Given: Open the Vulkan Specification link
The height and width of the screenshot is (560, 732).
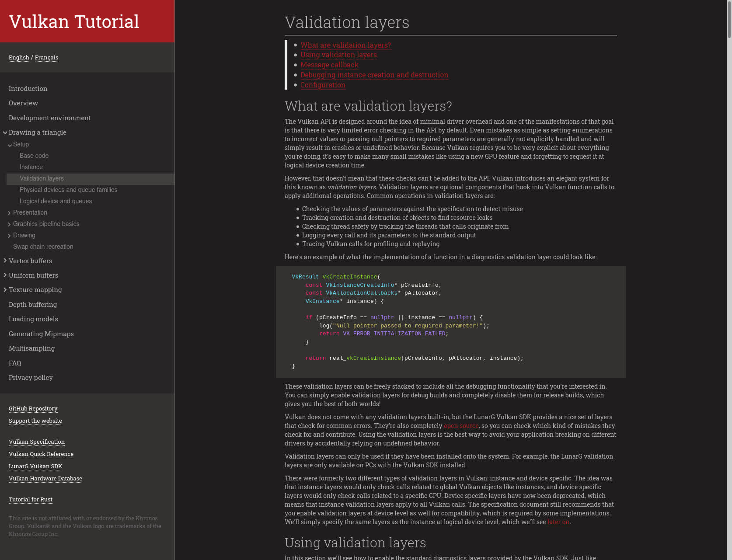Looking at the screenshot, I should [37, 442].
